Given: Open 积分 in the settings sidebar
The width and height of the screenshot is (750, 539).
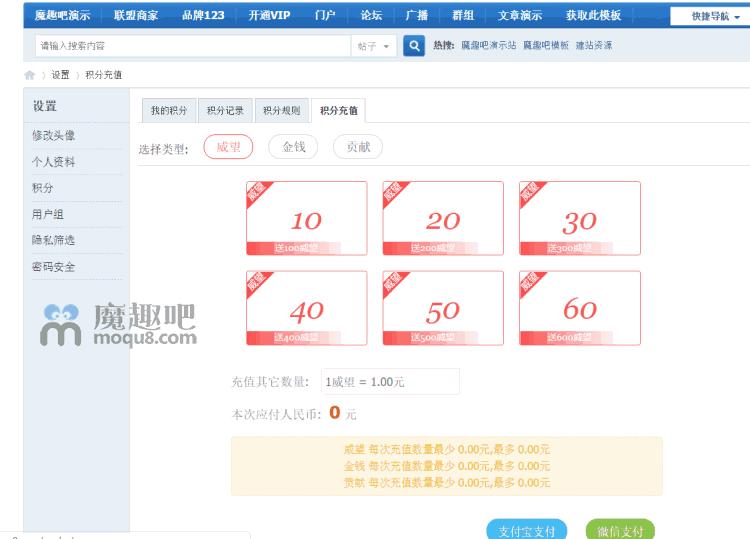Looking at the screenshot, I should (x=43, y=188).
